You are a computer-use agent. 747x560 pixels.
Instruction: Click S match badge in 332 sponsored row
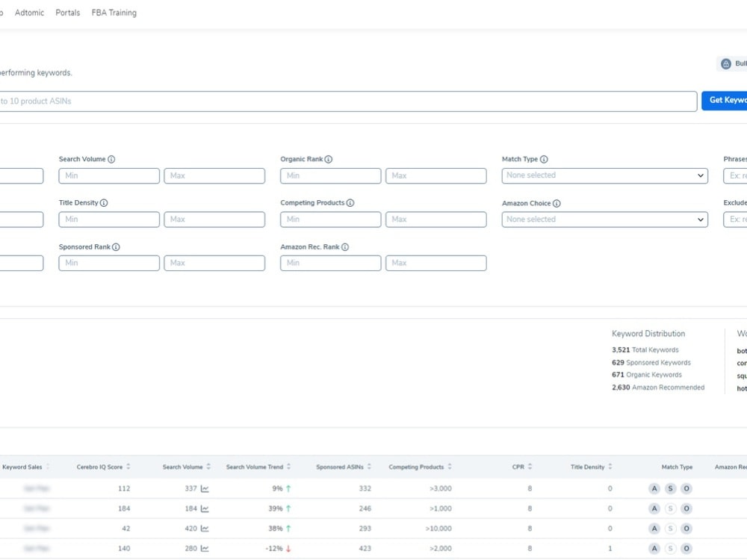click(x=670, y=488)
